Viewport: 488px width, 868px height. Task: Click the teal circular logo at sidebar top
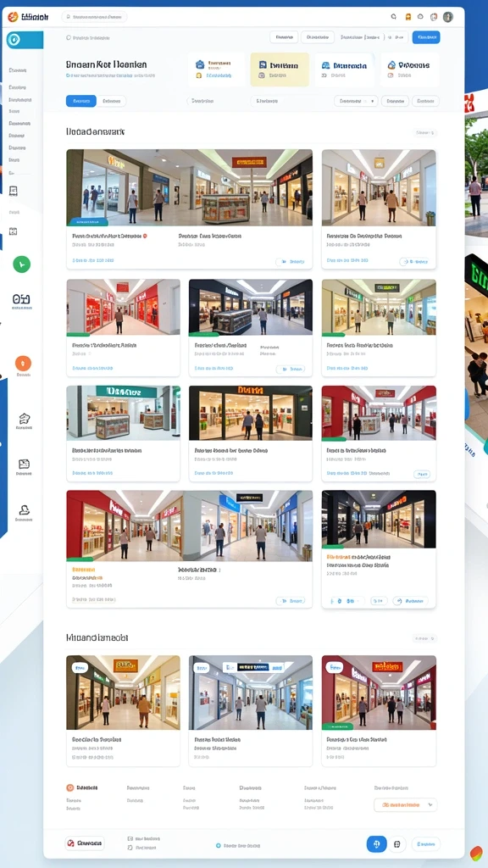point(14,41)
